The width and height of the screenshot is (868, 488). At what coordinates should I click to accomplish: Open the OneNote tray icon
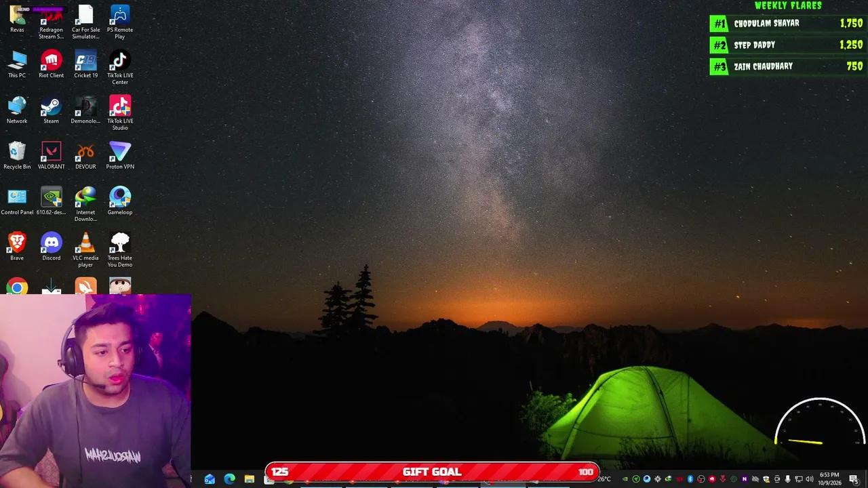click(x=745, y=479)
